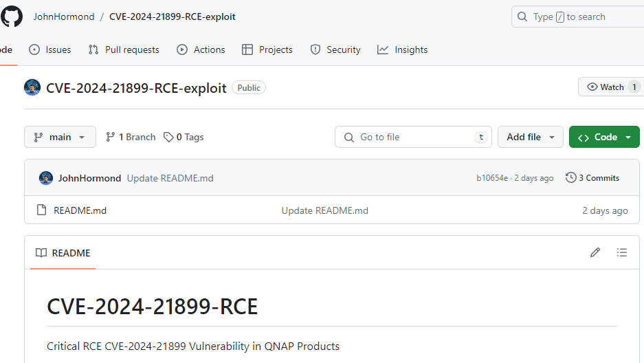Click the tag icon next to 0 Tags

[168, 137]
